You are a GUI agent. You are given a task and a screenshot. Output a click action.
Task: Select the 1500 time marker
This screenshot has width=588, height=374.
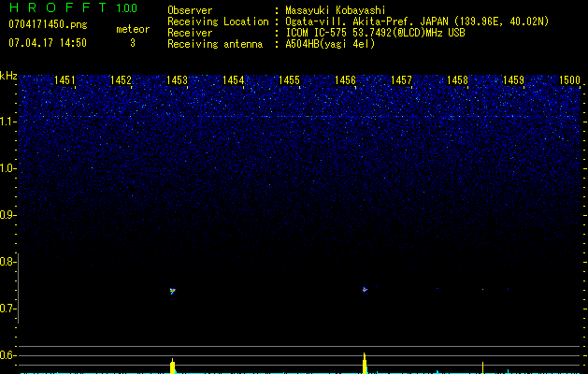click(569, 81)
